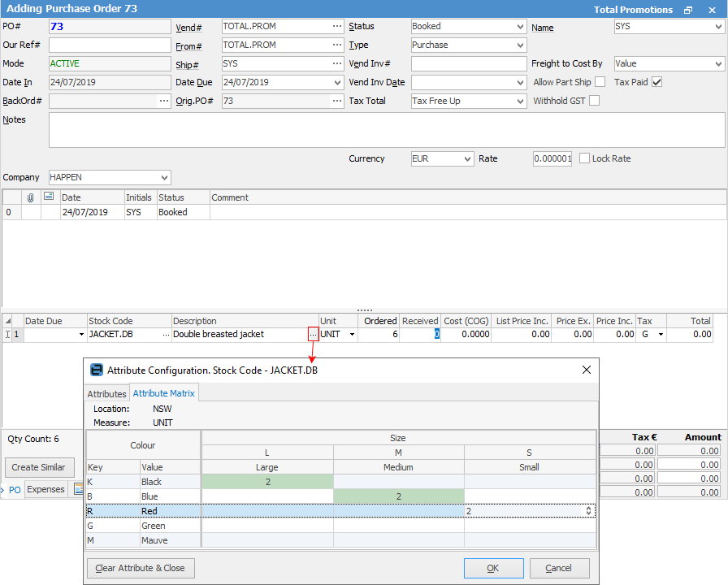
Task: Click the comment card column icon
Action: (49, 197)
